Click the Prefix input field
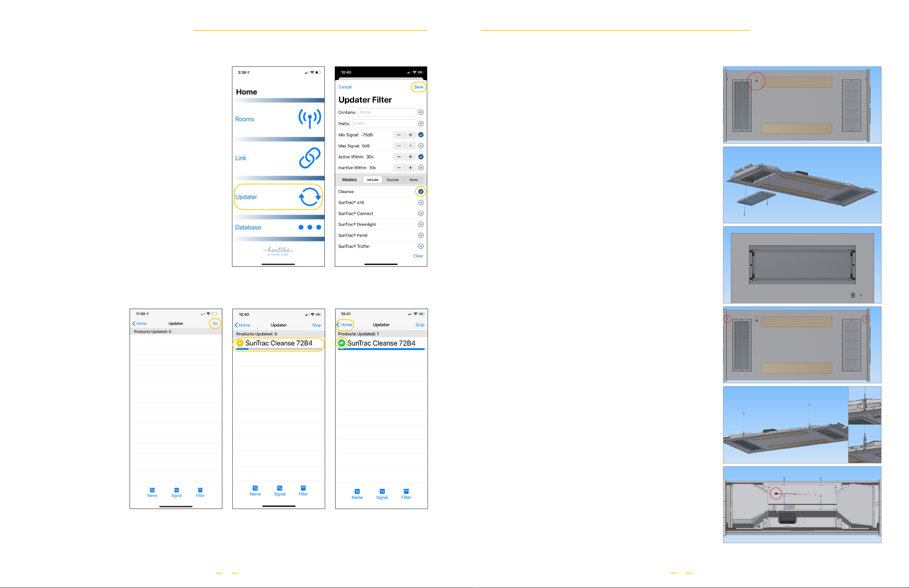The width and height of the screenshot is (909, 588). 384,124
